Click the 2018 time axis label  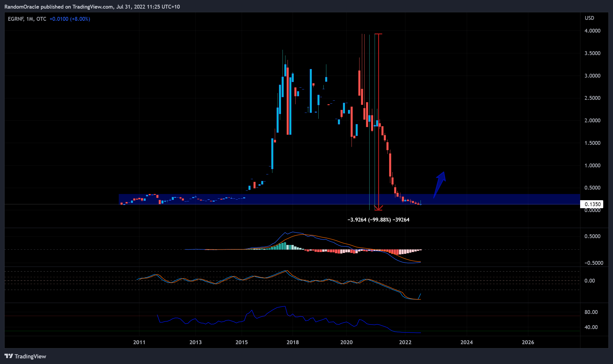(293, 342)
